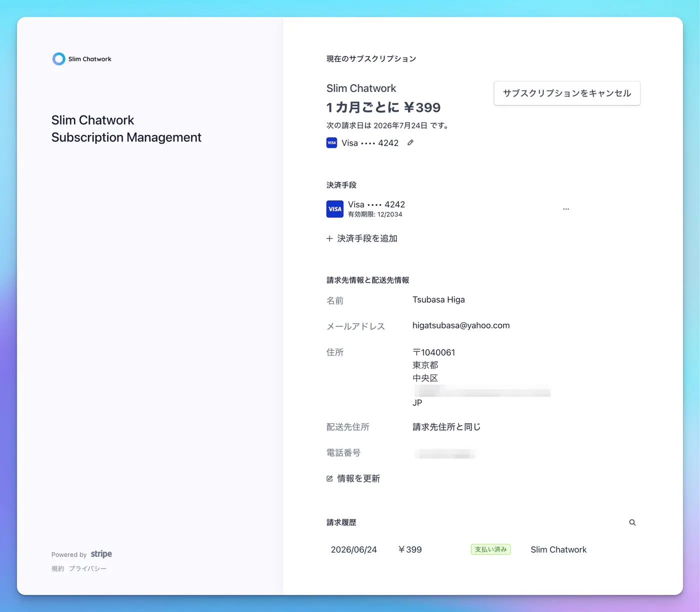The image size is (700, 612).
Task: Open the プライバシー privacy link
Action: [88, 569]
